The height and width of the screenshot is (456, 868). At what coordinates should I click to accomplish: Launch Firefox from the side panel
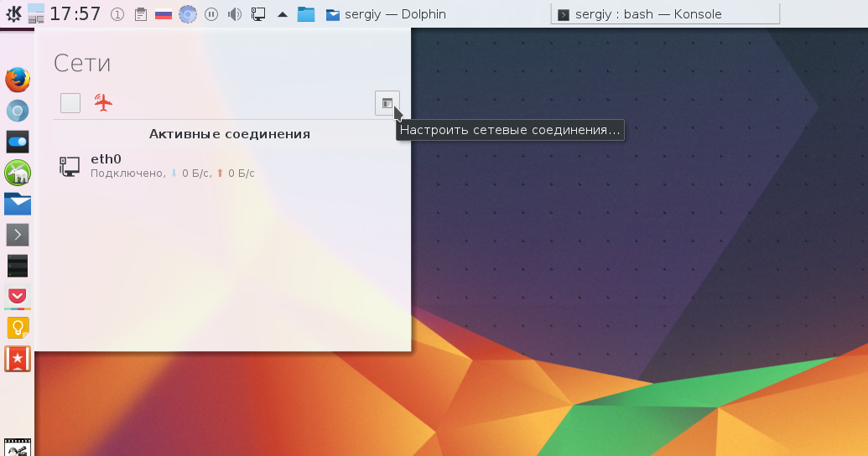pos(18,80)
